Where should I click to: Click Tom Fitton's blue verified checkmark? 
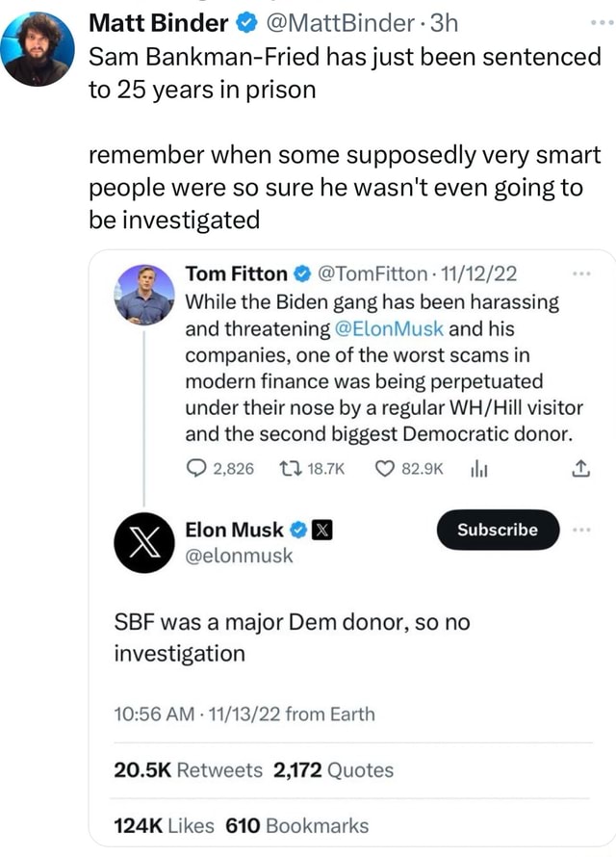[300, 274]
